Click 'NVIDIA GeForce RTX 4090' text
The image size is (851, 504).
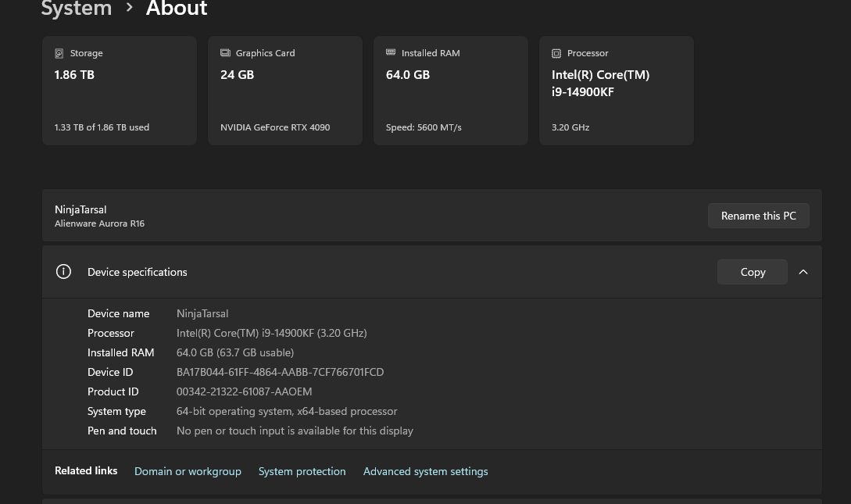click(275, 127)
